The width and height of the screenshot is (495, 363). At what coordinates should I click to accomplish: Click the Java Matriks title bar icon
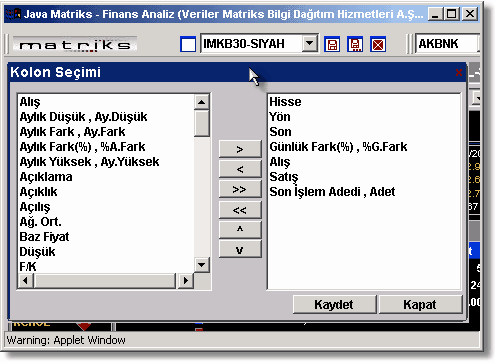(x=13, y=14)
